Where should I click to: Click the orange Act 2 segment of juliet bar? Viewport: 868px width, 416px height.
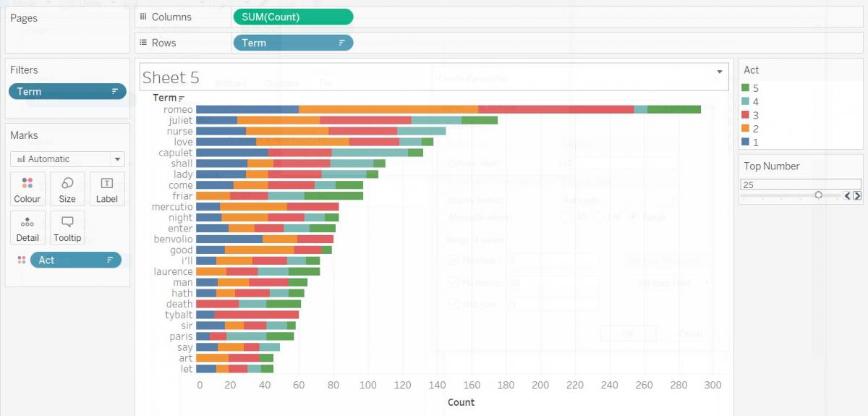[x=278, y=120]
